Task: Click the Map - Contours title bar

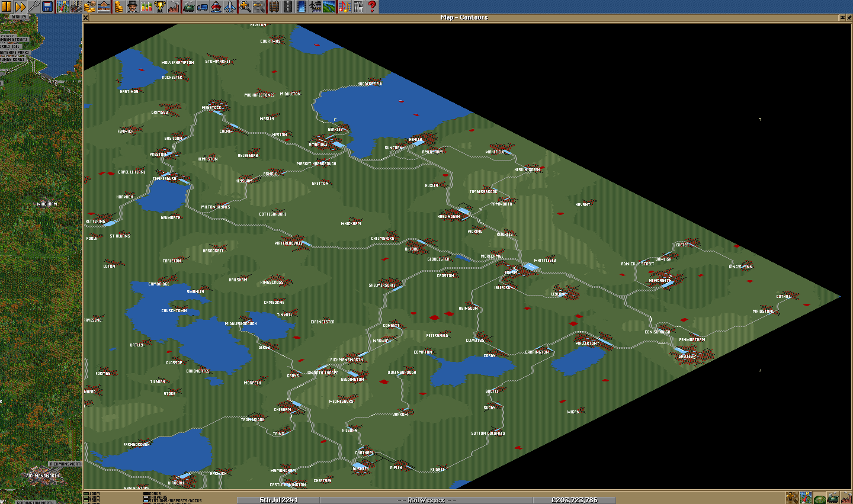Action: [464, 18]
